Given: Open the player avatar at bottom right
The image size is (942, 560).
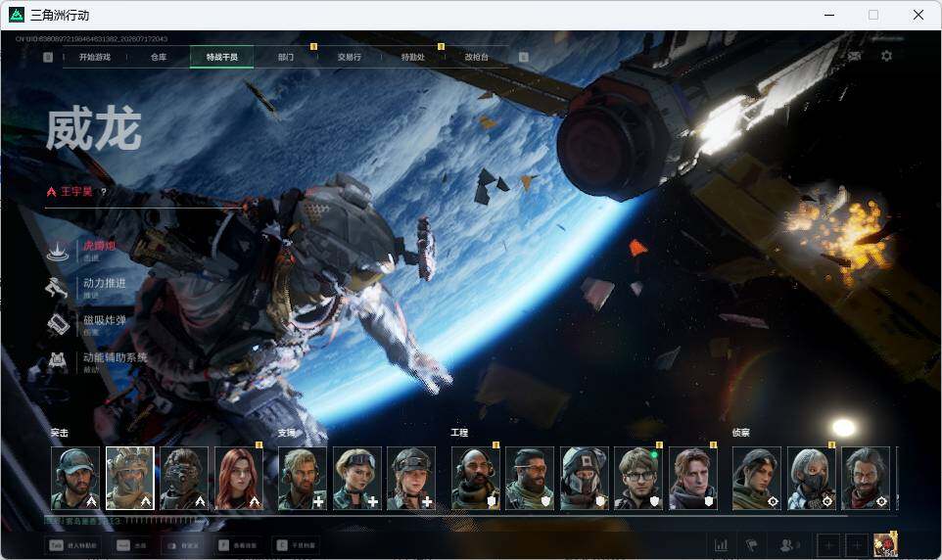Looking at the screenshot, I should point(885,544).
